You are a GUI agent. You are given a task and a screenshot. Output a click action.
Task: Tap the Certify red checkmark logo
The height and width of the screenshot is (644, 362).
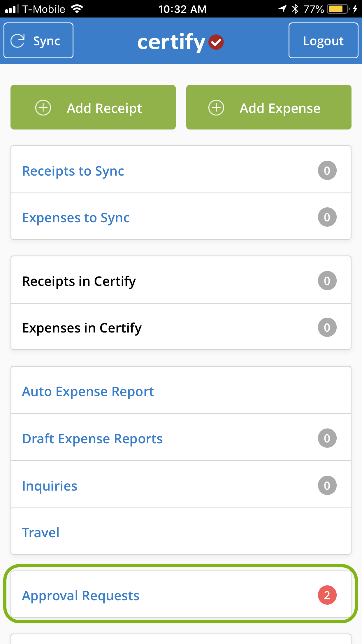[216, 42]
